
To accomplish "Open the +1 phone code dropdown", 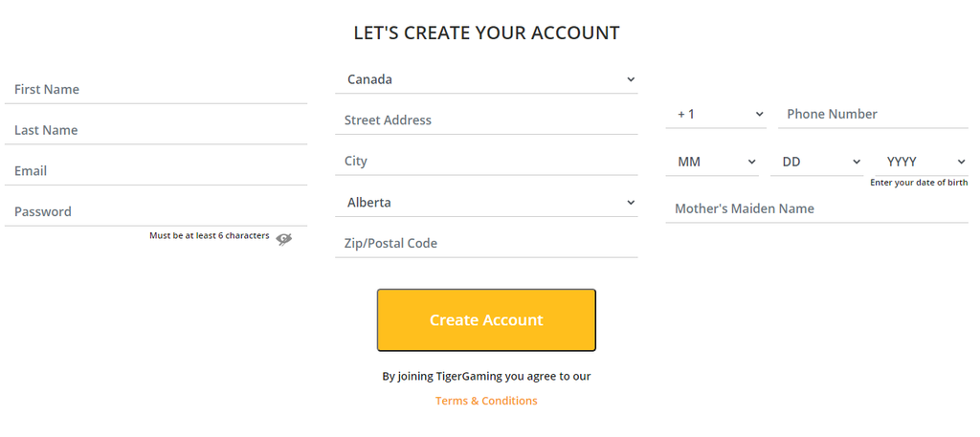I will 716,114.
